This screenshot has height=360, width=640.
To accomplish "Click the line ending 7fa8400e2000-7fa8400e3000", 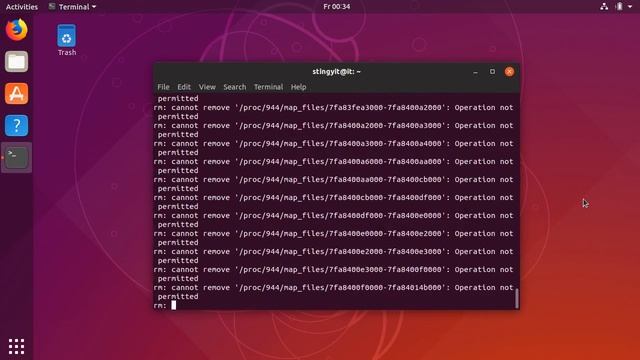I will (333, 251).
